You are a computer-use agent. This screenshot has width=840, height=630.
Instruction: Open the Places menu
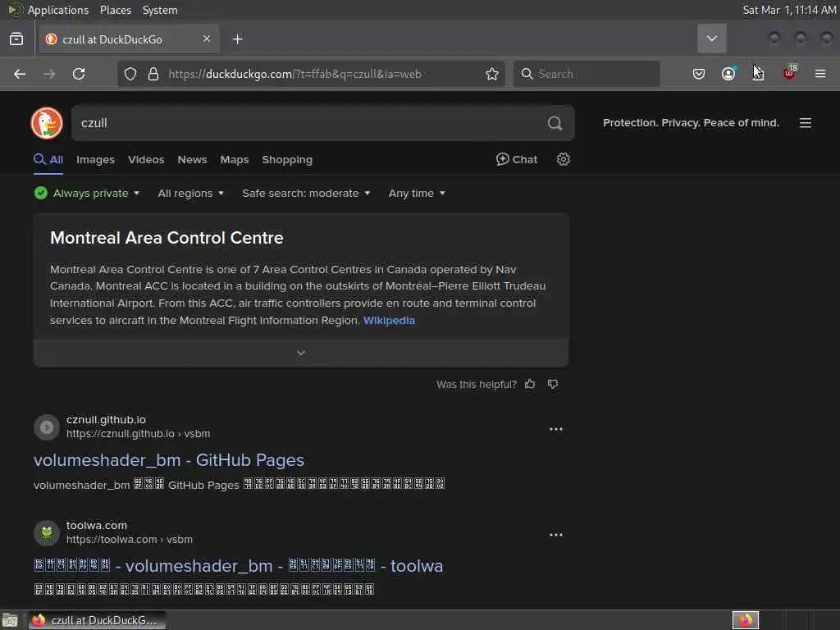pyautogui.click(x=115, y=10)
